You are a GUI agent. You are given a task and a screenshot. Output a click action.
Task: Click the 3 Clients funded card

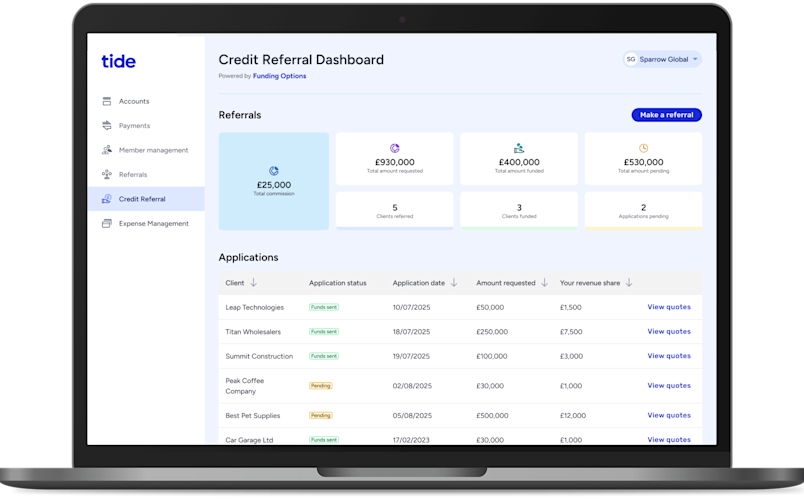519,210
